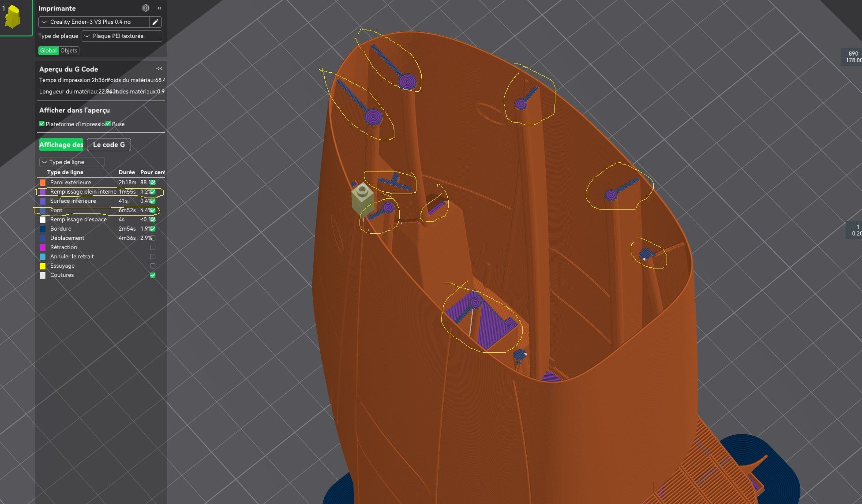
Task: Select Déplacement row label
Action: click(x=67, y=238)
